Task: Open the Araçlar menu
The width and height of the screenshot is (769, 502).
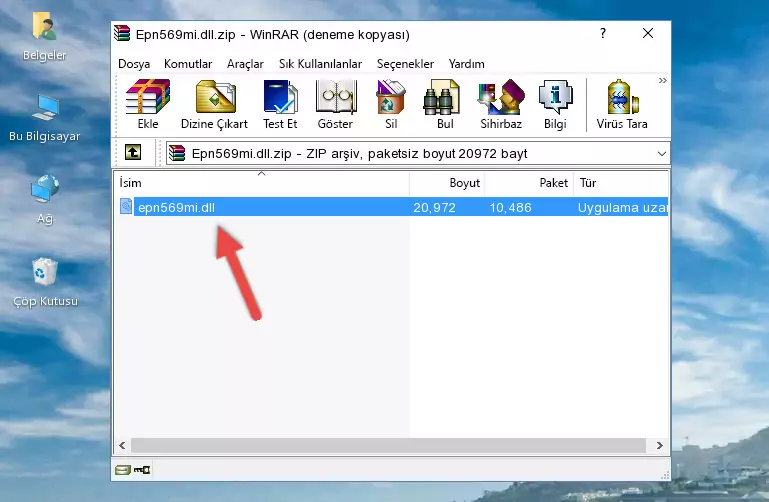Action: [x=245, y=64]
